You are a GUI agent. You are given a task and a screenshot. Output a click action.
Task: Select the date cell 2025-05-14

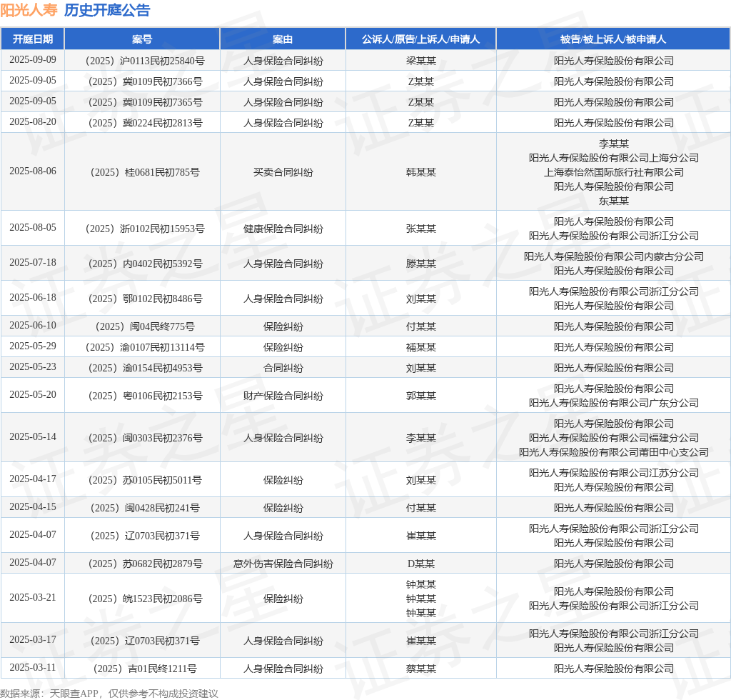(x=33, y=437)
